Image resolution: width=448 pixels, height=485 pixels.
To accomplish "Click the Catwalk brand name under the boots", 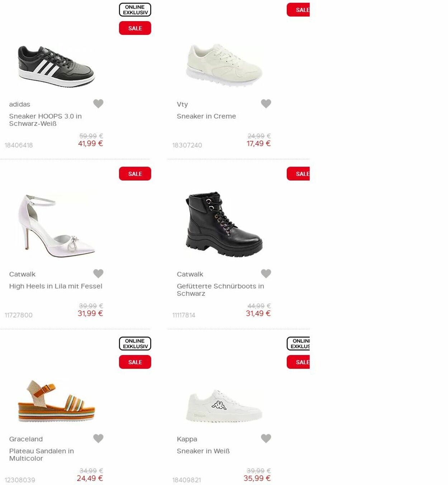I will point(189,274).
